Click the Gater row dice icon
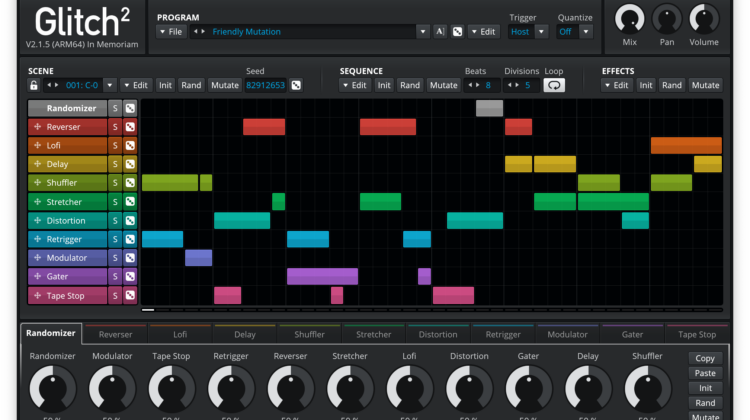 130,276
